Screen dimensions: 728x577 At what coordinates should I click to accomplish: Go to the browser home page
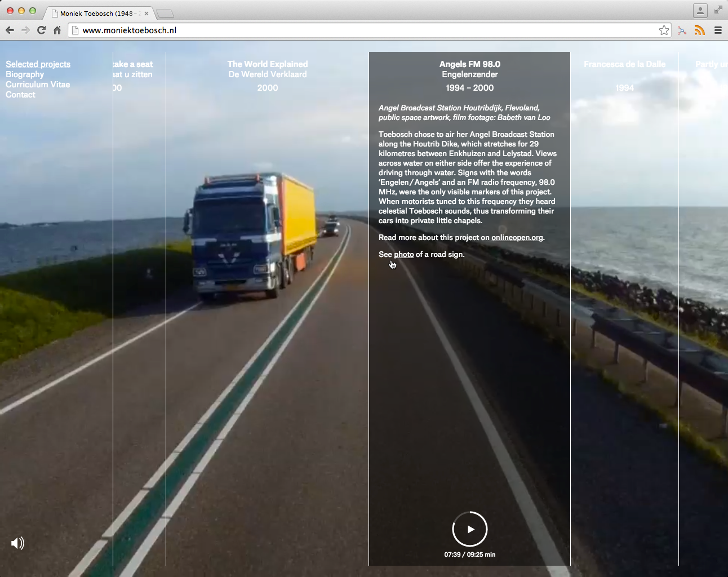(57, 30)
